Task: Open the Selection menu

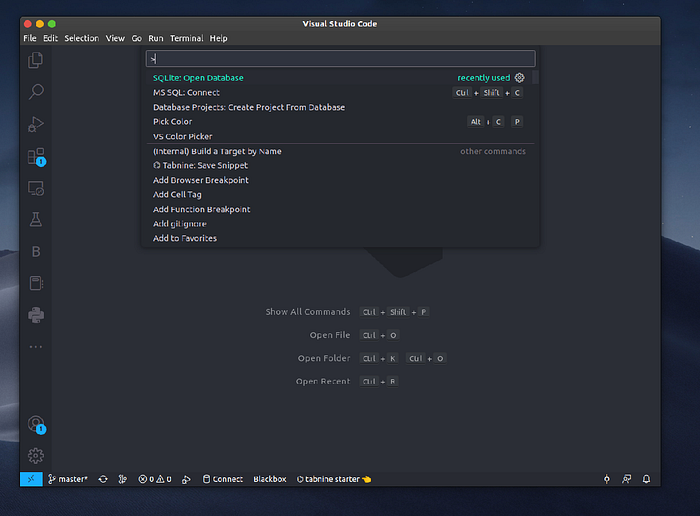Action: point(82,38)
